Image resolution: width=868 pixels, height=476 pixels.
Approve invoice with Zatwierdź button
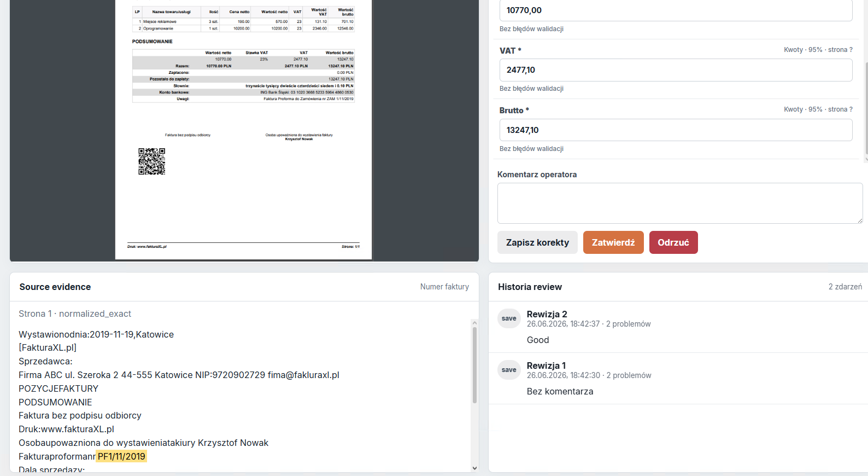(x=613, y=242)
